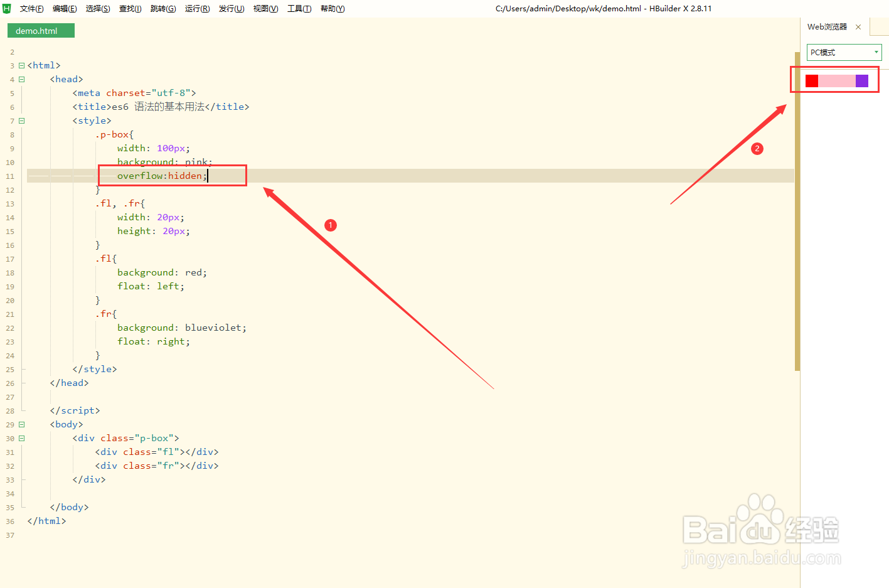Click '<div class="p-box">' on line 30
The height and width of the screenshot is (588, 889).
coord(125,438)
